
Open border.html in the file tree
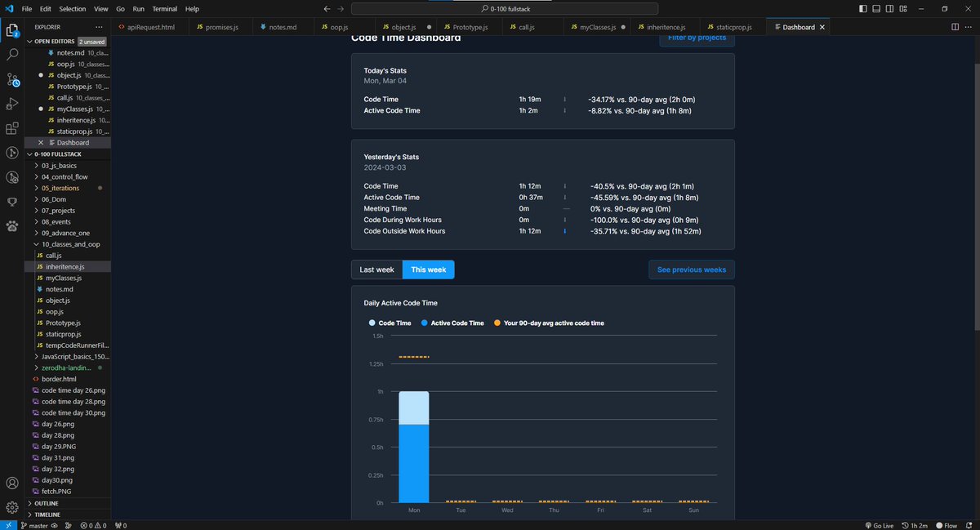(x=67, y=379)
